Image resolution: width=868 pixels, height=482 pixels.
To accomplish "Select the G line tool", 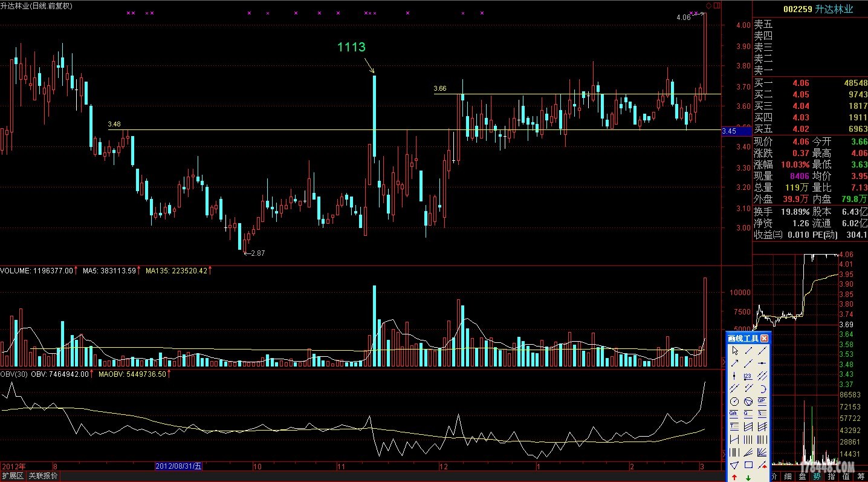I will point(749,413).
